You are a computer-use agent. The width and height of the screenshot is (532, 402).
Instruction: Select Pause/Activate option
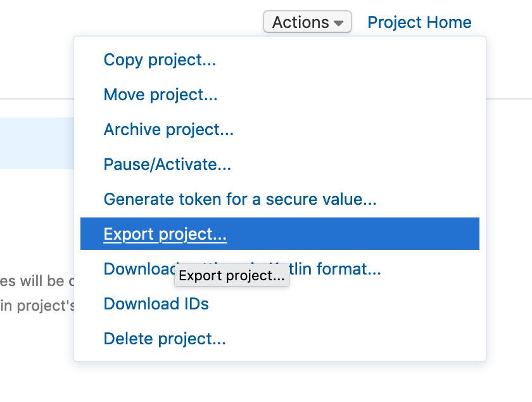[167, 164]
